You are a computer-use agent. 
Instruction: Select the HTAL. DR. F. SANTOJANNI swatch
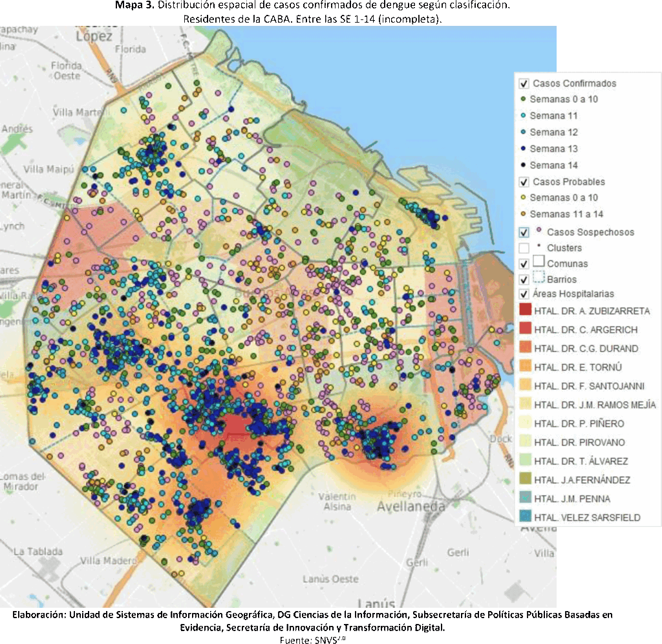click(525, 385)
